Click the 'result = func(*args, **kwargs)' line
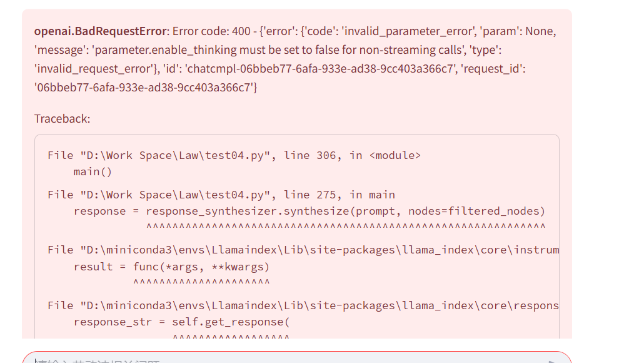Viewport: 644px width, 363px height. click(x=171, y=267)
